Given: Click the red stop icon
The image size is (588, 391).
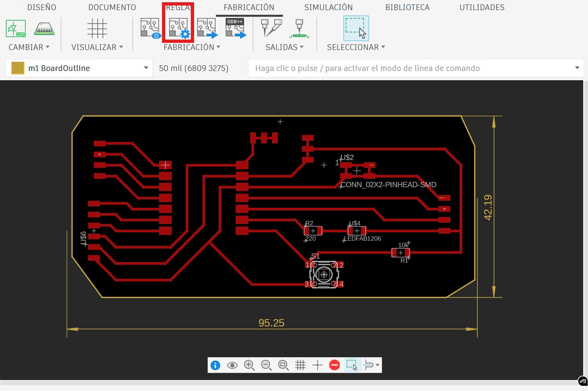Looking at the screenshot, I should pyautogui.click(x=334, y=365).
